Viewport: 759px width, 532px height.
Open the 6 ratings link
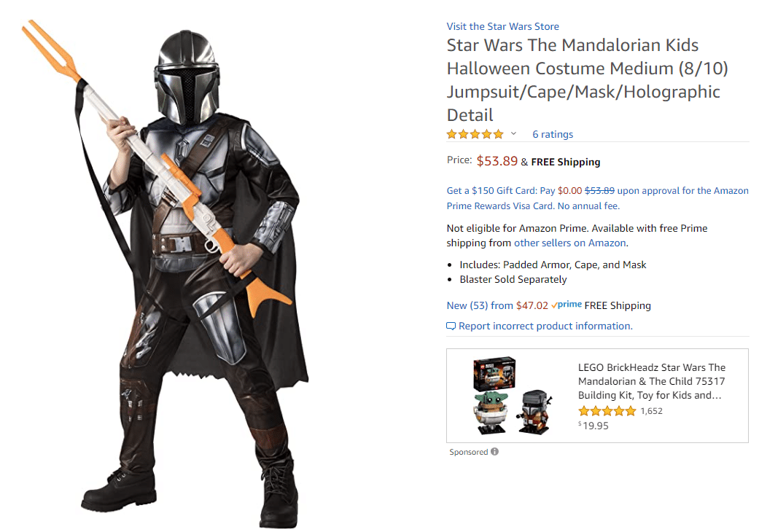553,134
